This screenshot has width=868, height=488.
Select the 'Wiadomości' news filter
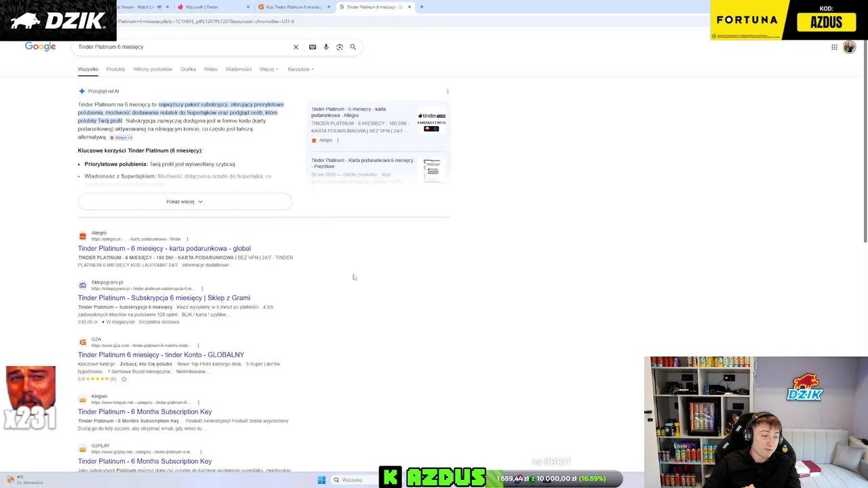[x=238, y=69]
